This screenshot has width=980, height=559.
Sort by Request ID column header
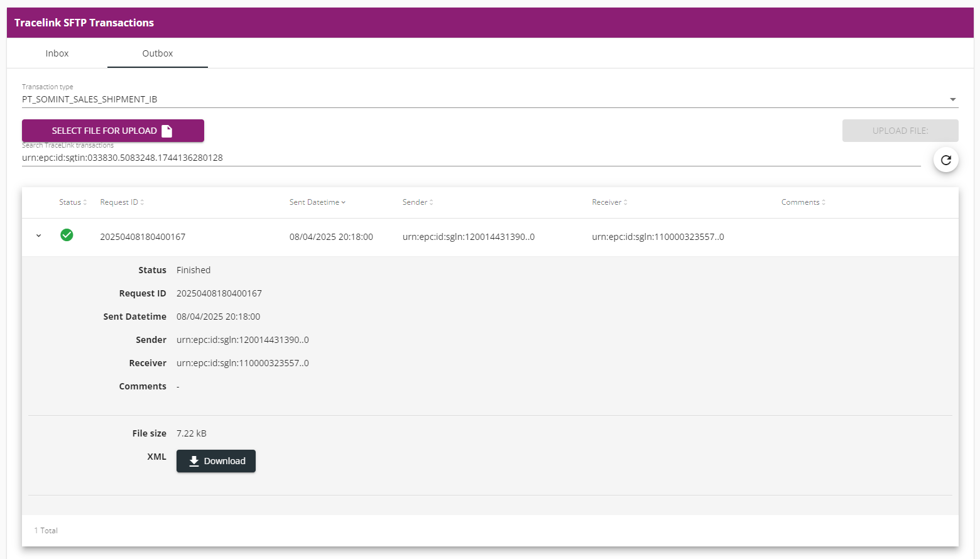point(122,202)
